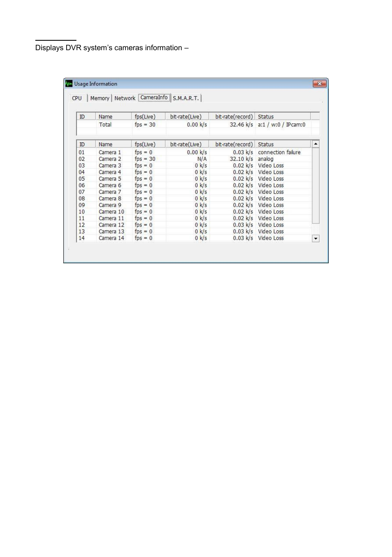Sort camera list by Name column header
The width and height of the screenshot is (392, 557).
click(x=113, y=144)
